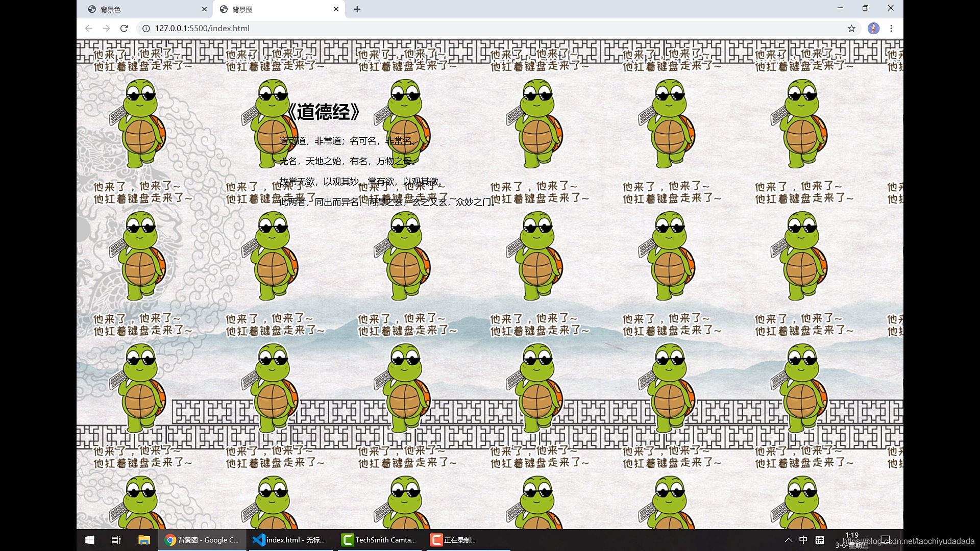Close the 背景色 tab

point(204,9)
